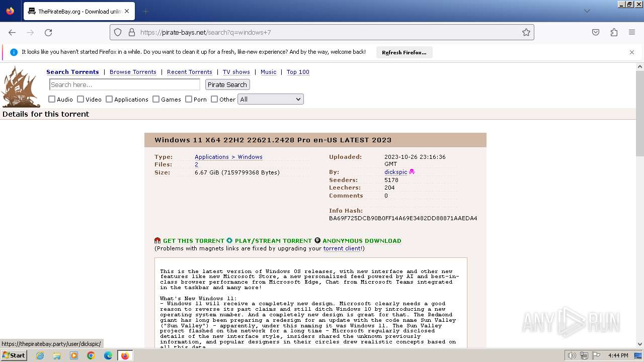
Task: Open the Windows Start menu
Action: point(14,355)
